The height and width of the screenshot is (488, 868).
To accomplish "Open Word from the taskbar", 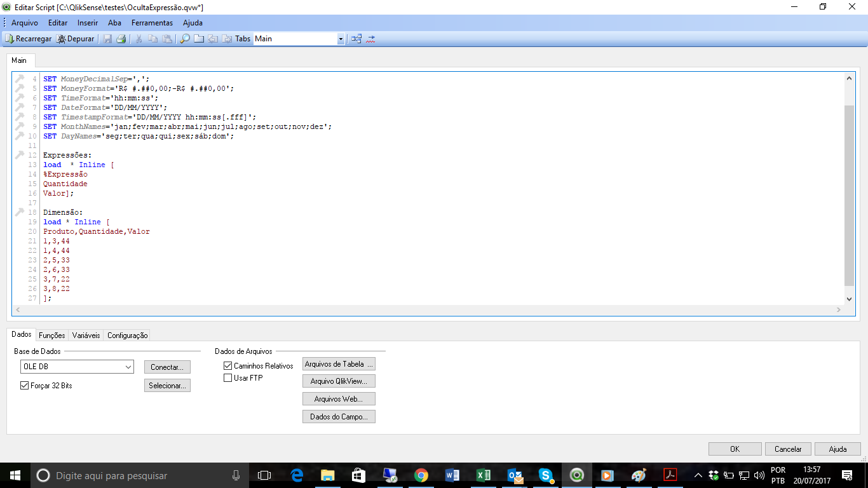I will pos(452,475).
